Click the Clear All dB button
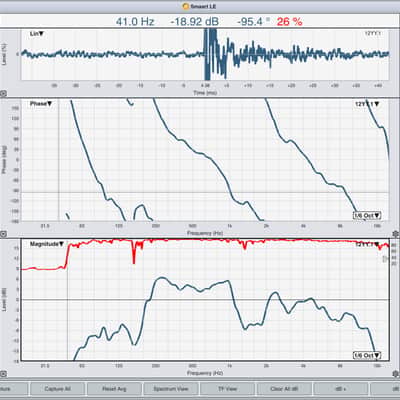The image size is (400, 400). (x=284, y=389)
